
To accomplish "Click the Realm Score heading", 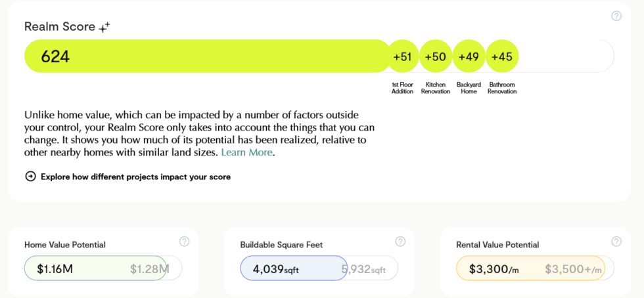I will pos(59,27).
